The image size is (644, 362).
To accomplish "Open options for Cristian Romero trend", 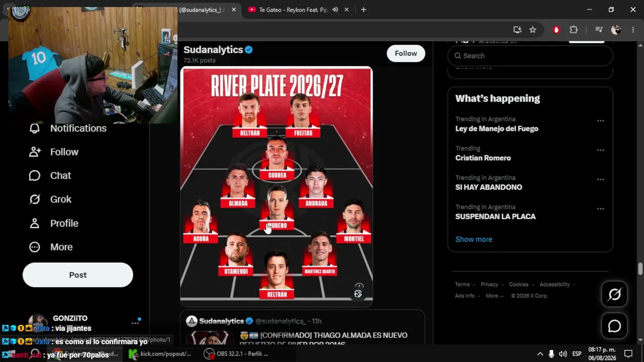I will (x=600, y=150).
